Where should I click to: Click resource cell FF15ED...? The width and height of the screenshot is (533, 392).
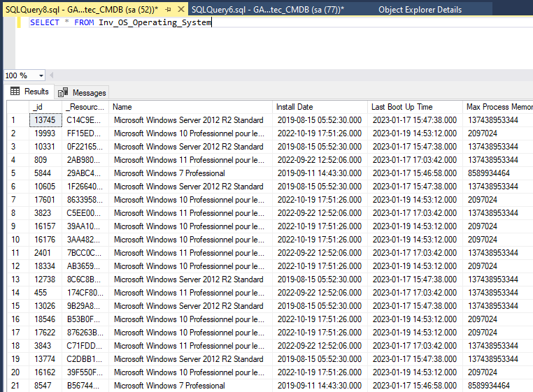point(85,133)
